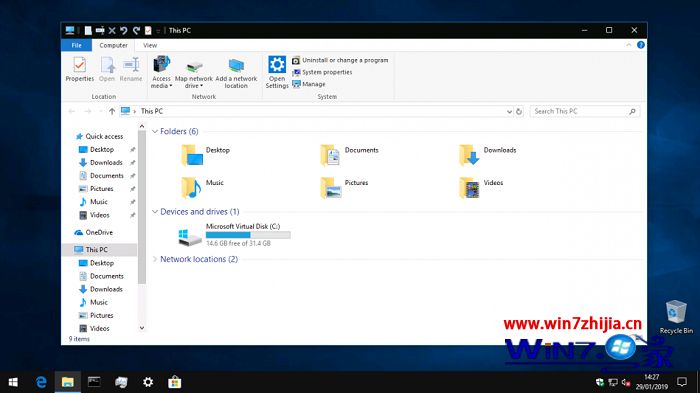Open Settings from the ribbon
The height and width of the screenshot is (393, 700).
[277, 72]
